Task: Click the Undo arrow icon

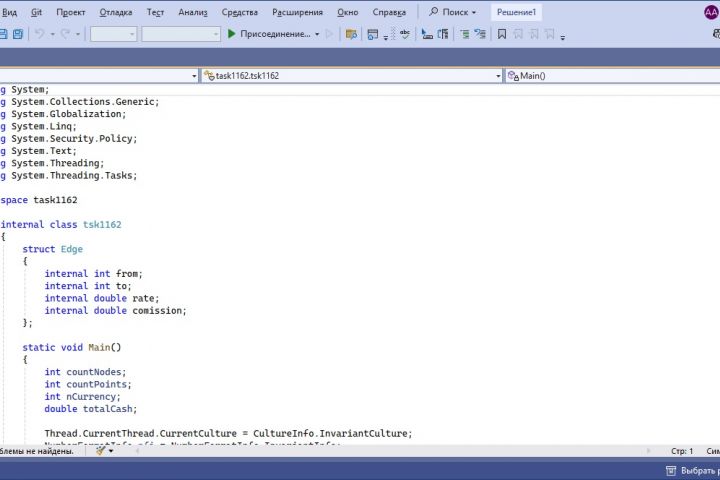Action: (x=40, y=34)
